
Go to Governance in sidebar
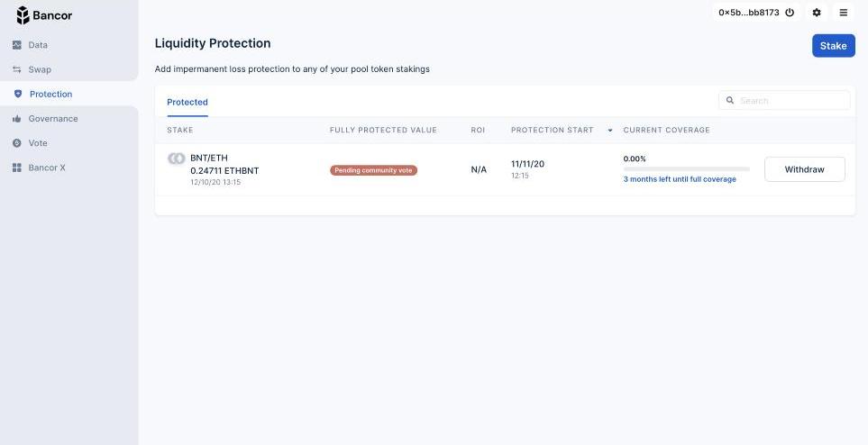point(53,118)
